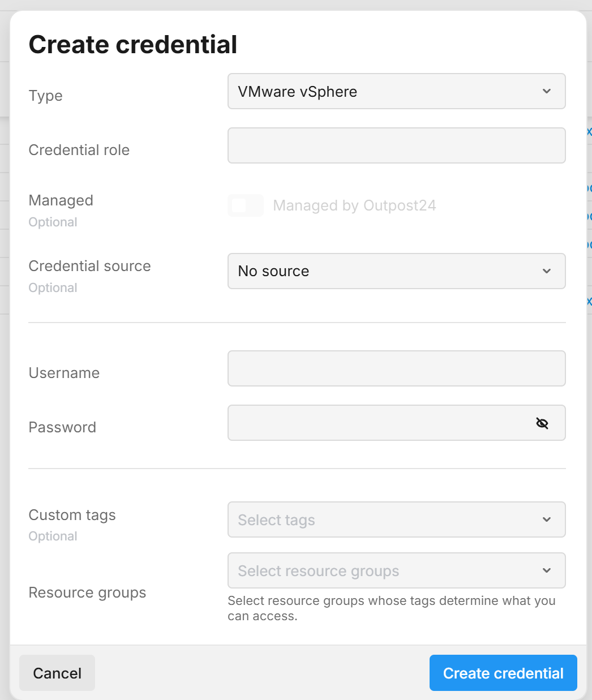
Task: Click the Create credential button
Action: click(x=503, y=673)
